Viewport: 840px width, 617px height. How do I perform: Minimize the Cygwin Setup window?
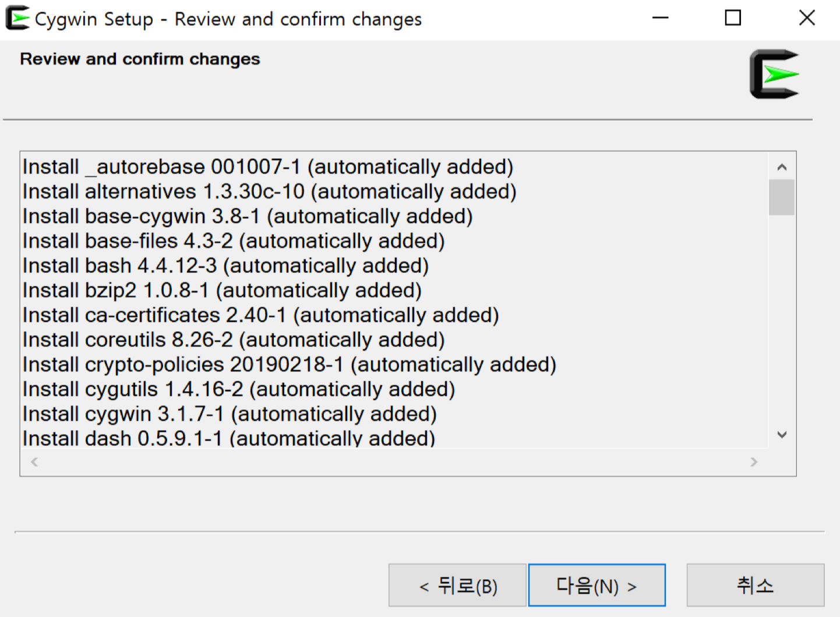coord(660,18)
